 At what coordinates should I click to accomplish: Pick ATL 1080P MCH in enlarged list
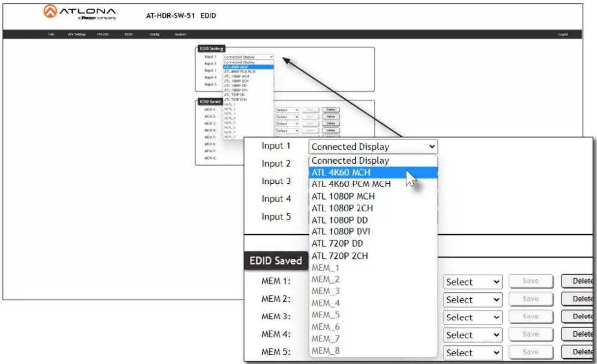click(x=373, y=197)
